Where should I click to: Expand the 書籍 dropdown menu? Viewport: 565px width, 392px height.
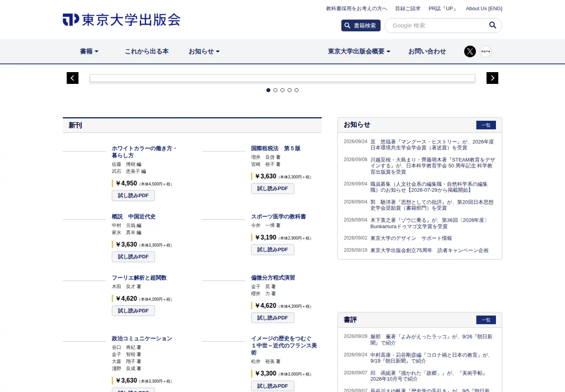[89, 51]
